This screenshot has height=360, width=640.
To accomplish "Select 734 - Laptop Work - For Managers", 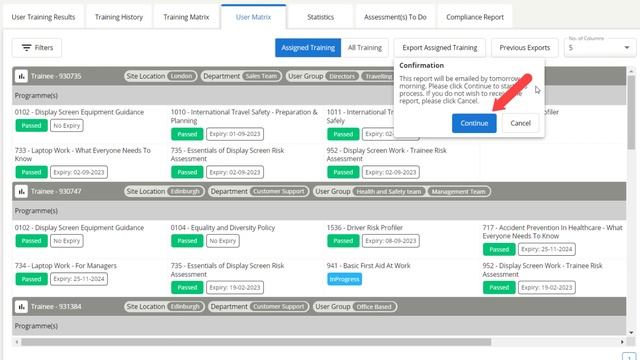I will [66, 266].
